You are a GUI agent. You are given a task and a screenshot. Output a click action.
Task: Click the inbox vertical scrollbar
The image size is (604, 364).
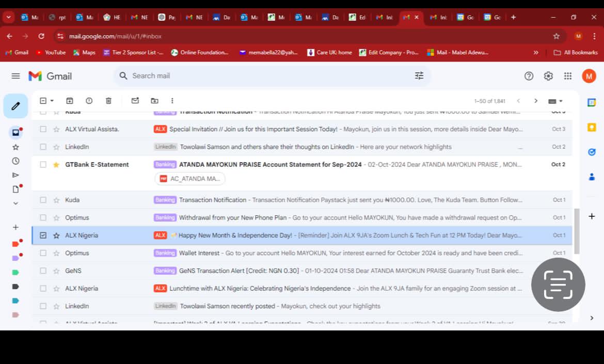(577, 231)
